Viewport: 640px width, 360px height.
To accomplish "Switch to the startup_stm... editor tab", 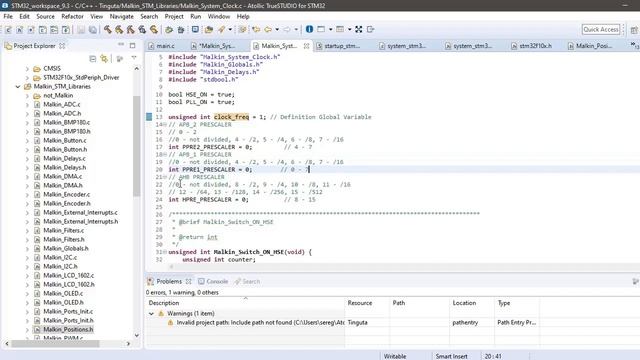I will (x=342, y=46).
